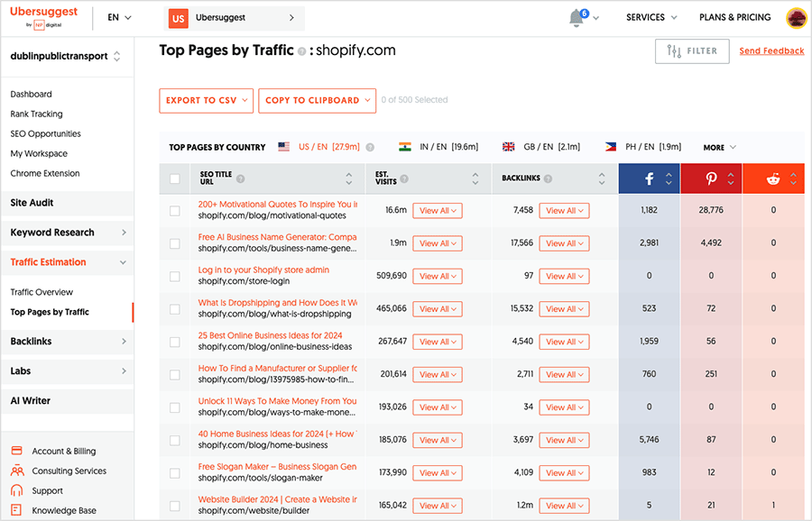Image resolution: width=812 pixels, height=521 pixels.
Task: Select the US flag country icon
Action: pos(284,147)
